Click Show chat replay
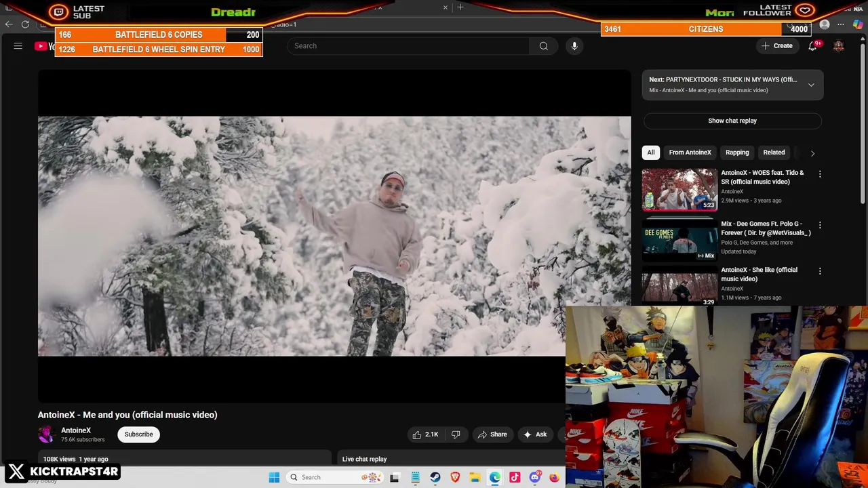 pyautogui.click(x=732, y=121)
